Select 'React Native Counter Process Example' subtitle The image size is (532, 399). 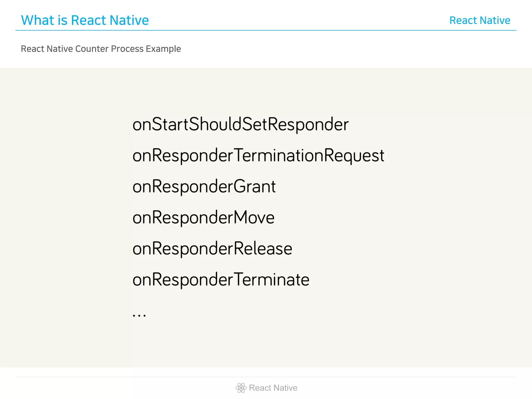tap(101, 49)
